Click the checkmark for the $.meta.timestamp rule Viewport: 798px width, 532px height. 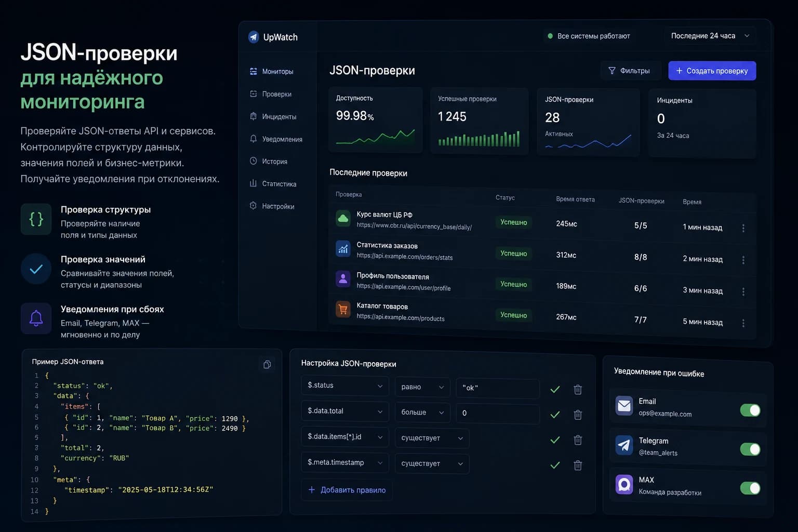click(x=555, y=465)
